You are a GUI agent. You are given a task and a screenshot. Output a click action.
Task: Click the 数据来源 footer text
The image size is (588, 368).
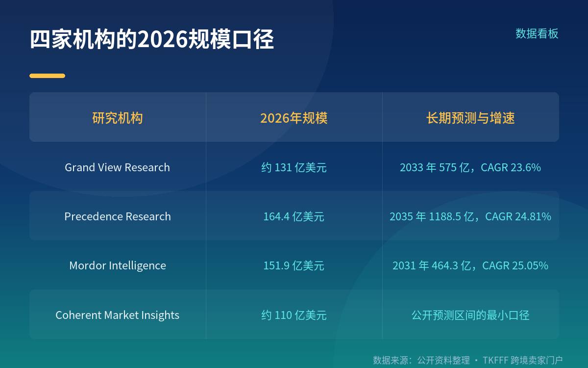coord(468,360)
